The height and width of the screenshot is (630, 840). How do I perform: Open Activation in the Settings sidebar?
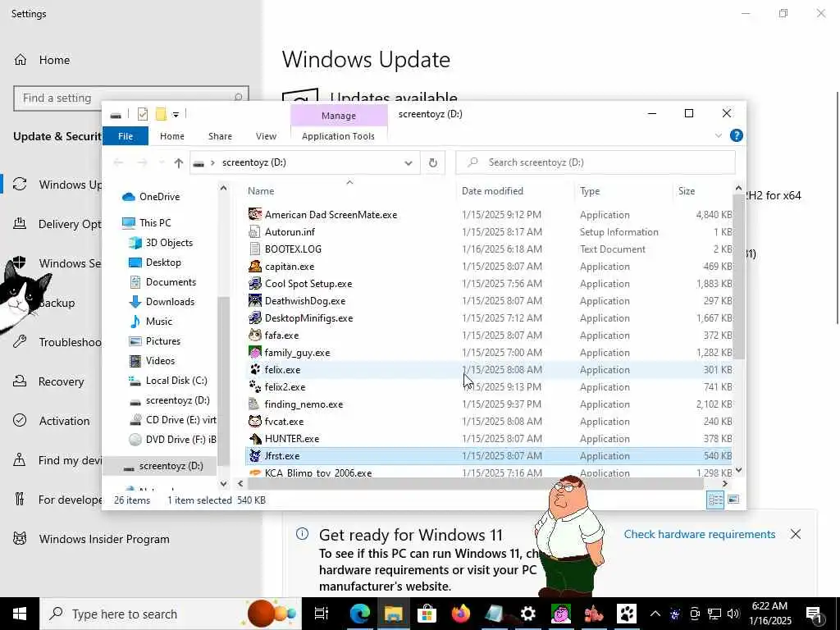pyautogui.click(x=64, y=421)
